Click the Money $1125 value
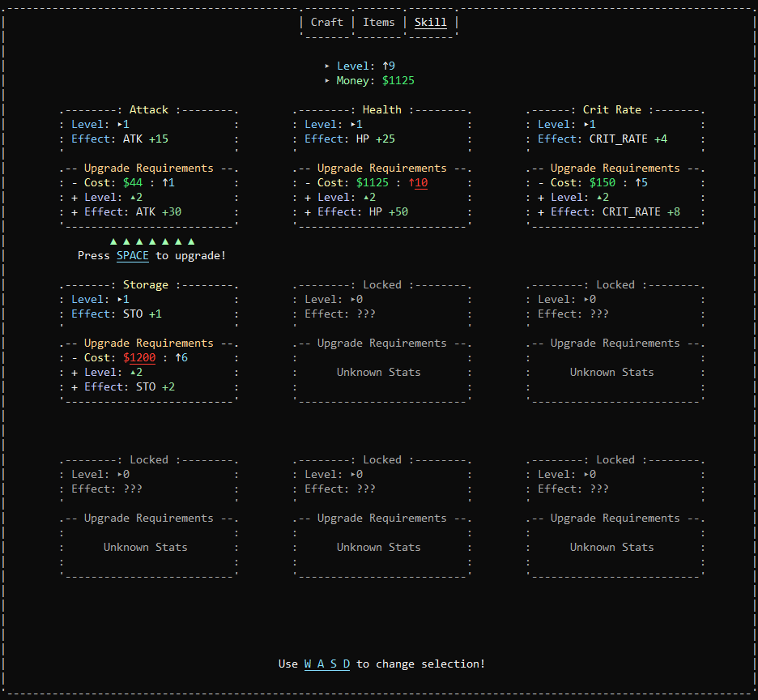The width and height of the screenshot is (758, 700). [x=398, y=81]
